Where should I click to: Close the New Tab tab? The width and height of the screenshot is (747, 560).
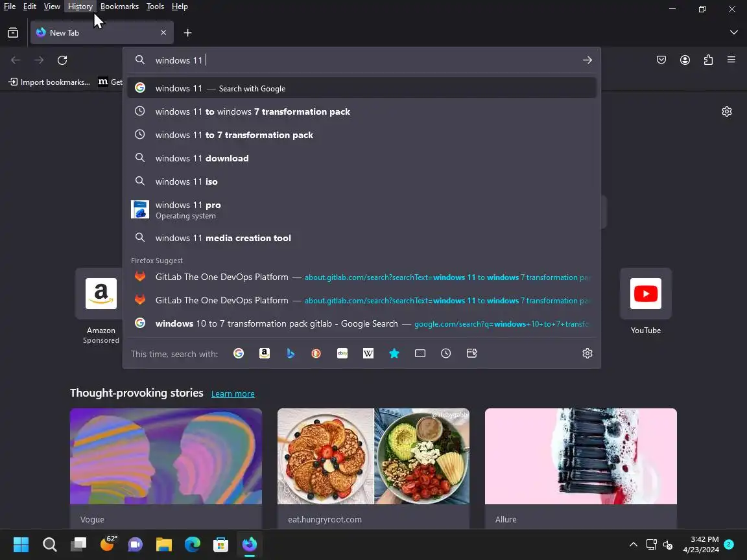(163, 32)
